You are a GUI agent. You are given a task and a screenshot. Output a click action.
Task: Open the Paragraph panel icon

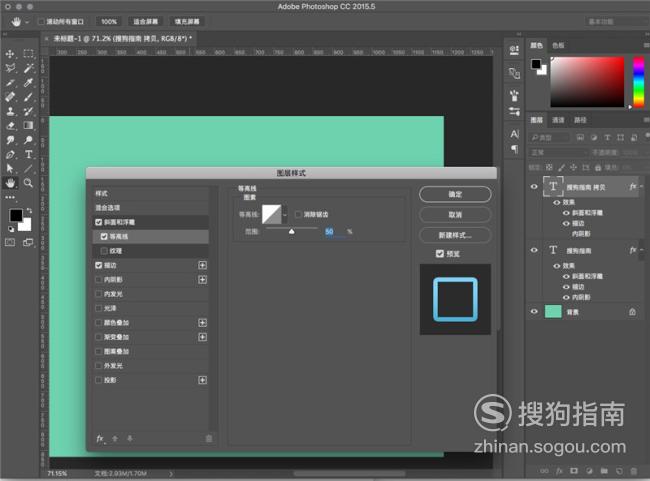(514, 149)
